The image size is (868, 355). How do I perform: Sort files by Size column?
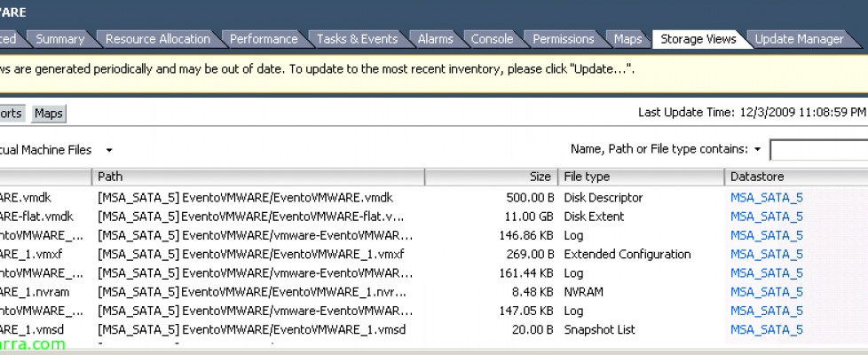point(490,177)
